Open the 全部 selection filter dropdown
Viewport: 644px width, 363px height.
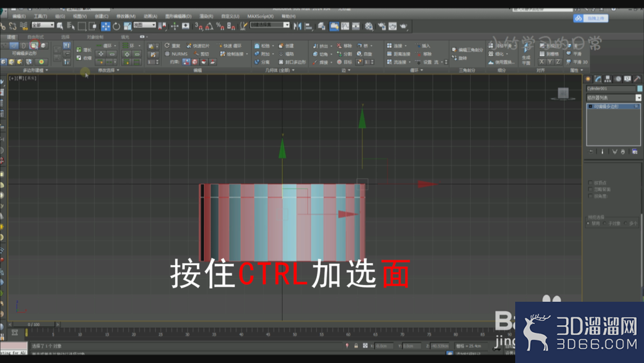[x=43, y=25]
